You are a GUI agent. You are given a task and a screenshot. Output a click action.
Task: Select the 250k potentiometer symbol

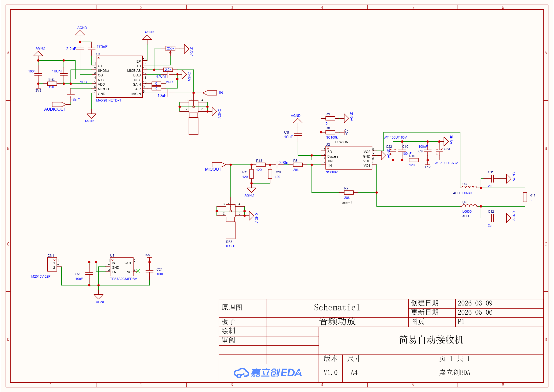170,49
